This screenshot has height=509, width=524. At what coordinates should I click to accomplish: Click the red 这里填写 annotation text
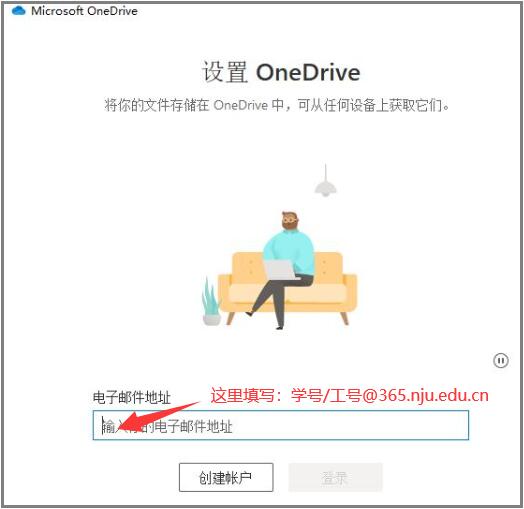click(243, 396)
